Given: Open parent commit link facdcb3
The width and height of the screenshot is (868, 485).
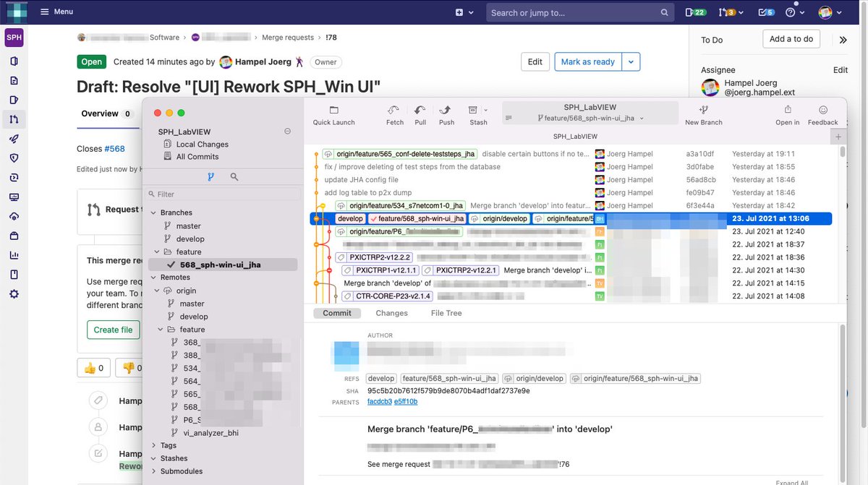Looking at the screenshot, I should 380,402.
